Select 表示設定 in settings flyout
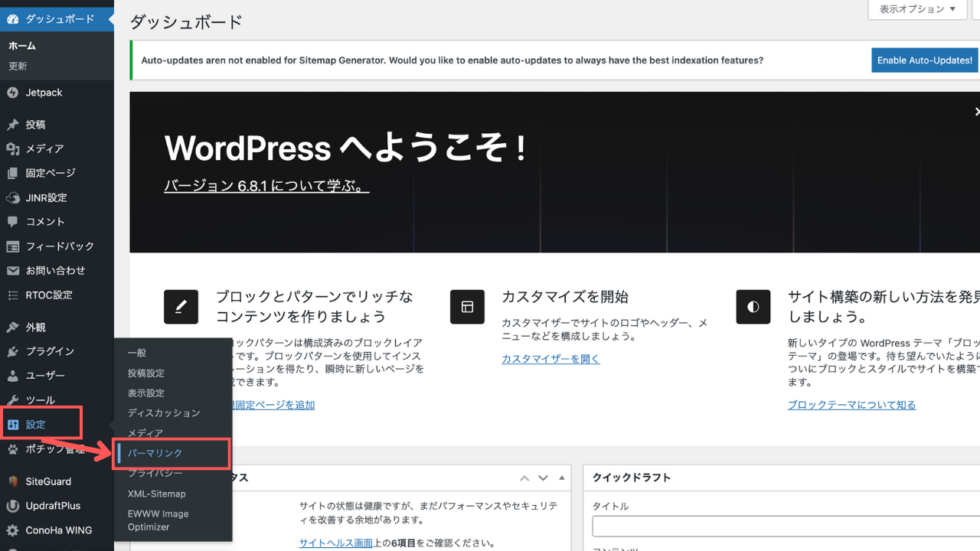Viewport: 980px width, 551px height. point(145,393)
